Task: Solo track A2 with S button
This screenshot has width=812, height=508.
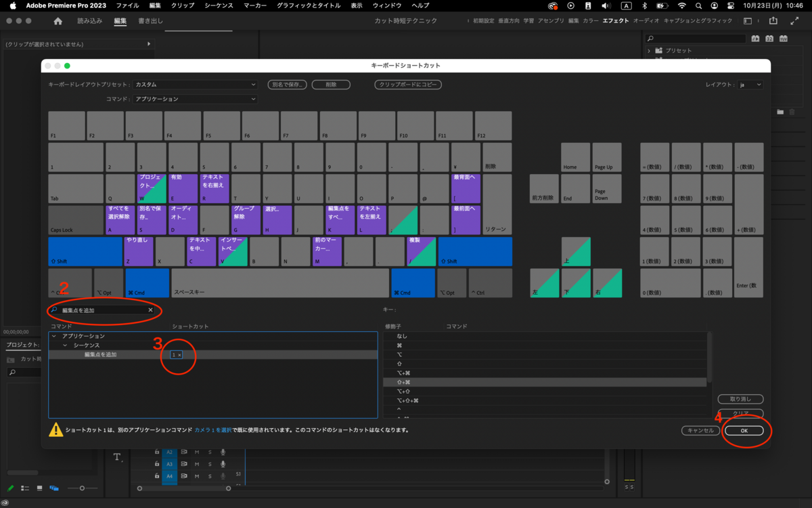Action: pyautogui.click(x=210, y=452)
